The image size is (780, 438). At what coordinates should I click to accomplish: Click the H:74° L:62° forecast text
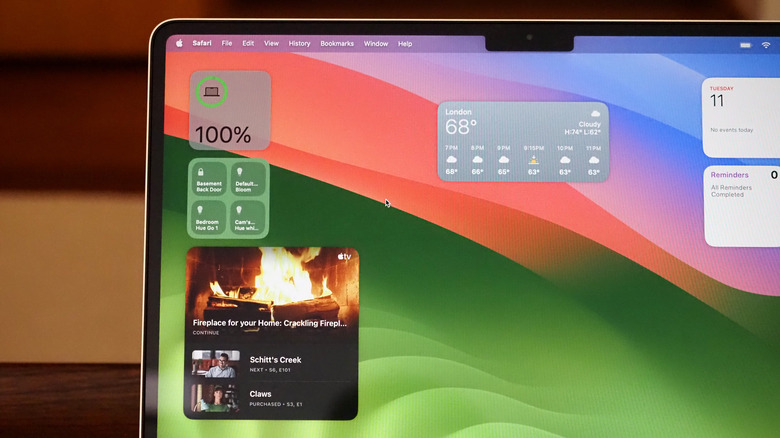(x=583, y=132)
